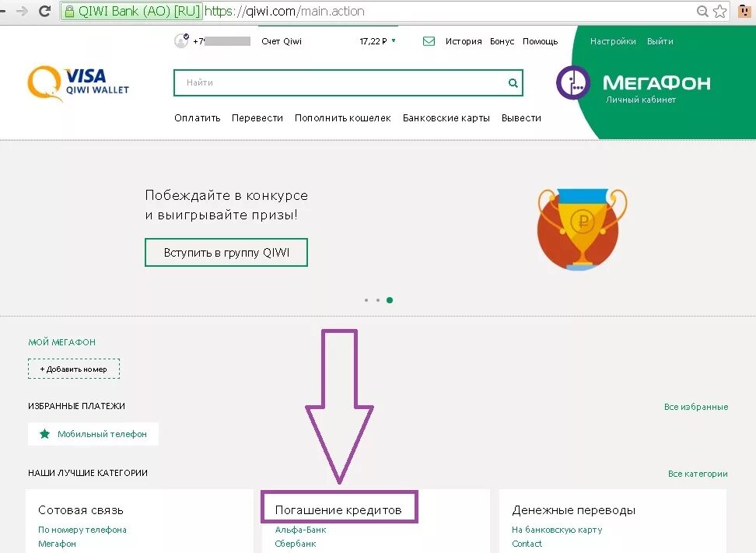Click Сбербанк link
This screenshot has height=553, width=756.
[295, 544]
